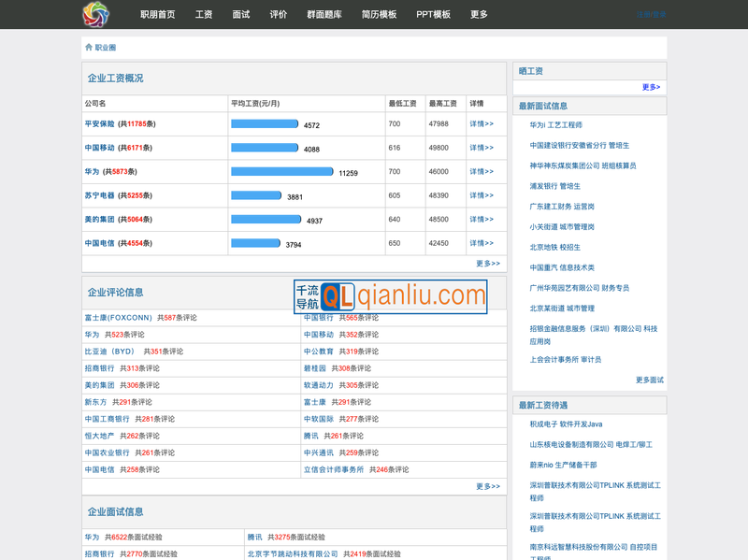The width and height of the screenshot is (748, 560).
Task: Open 积成电子 软件开发Java salary entry
Action: (x=566, y=424)
